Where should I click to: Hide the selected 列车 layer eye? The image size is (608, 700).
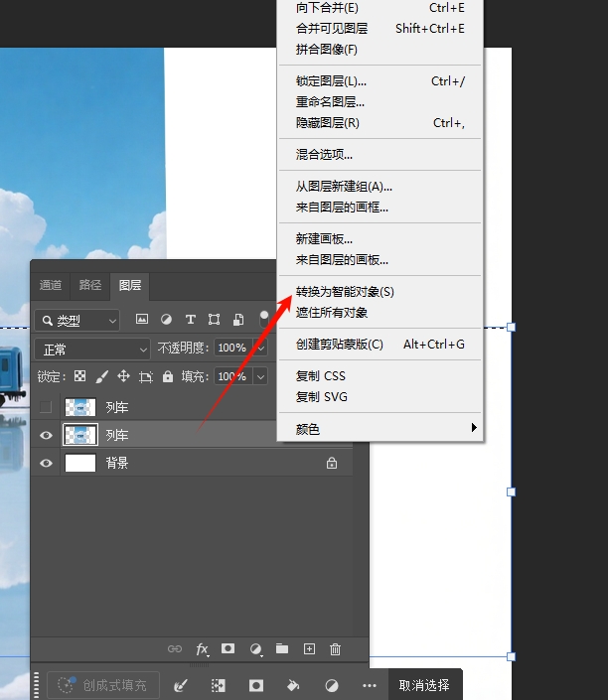pyautogui.click(x=46, y=435)
